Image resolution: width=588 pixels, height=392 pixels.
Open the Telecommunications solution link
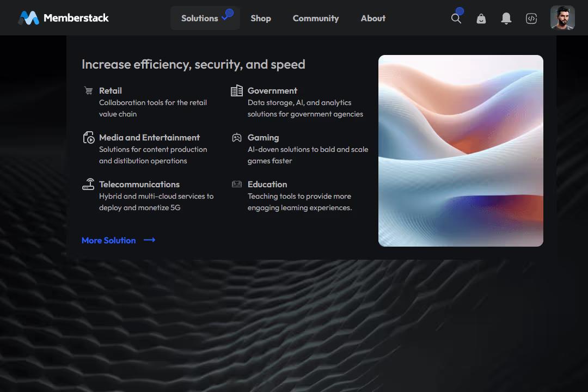[x=139, y=184]
